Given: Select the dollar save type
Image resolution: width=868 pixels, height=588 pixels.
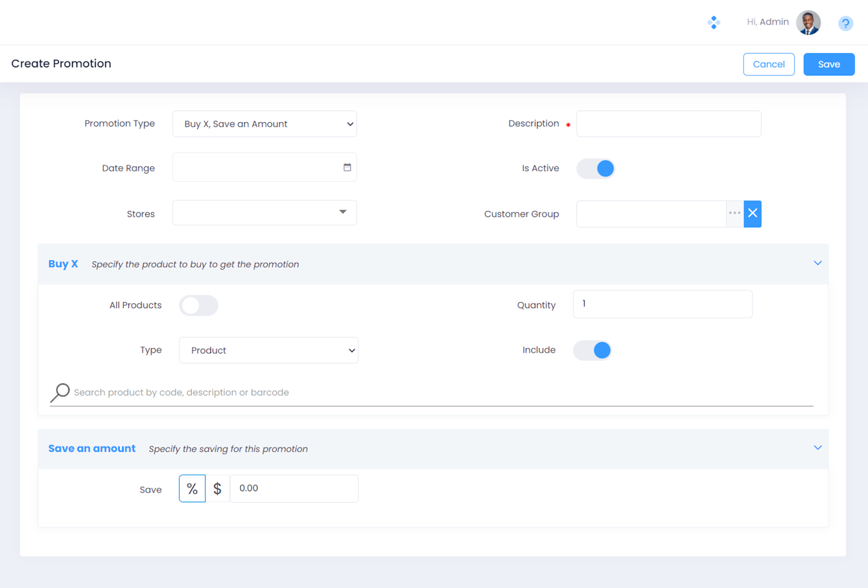Looking at the screenshot, I should (218, 489).
